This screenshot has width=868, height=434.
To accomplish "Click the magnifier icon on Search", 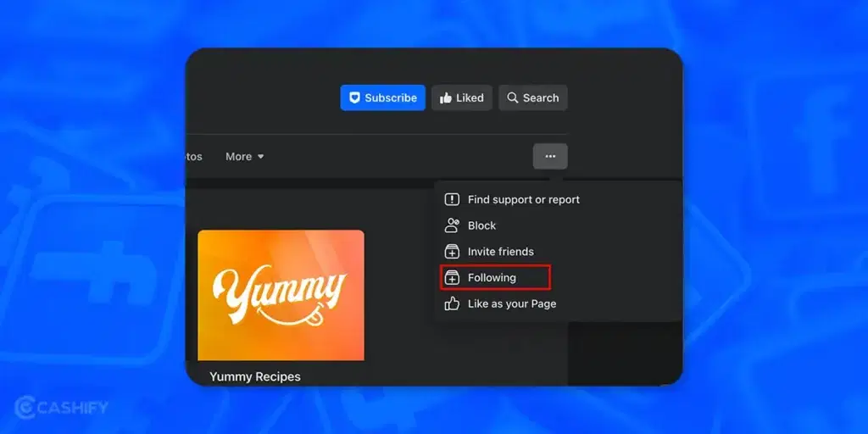I will (513, 98).
